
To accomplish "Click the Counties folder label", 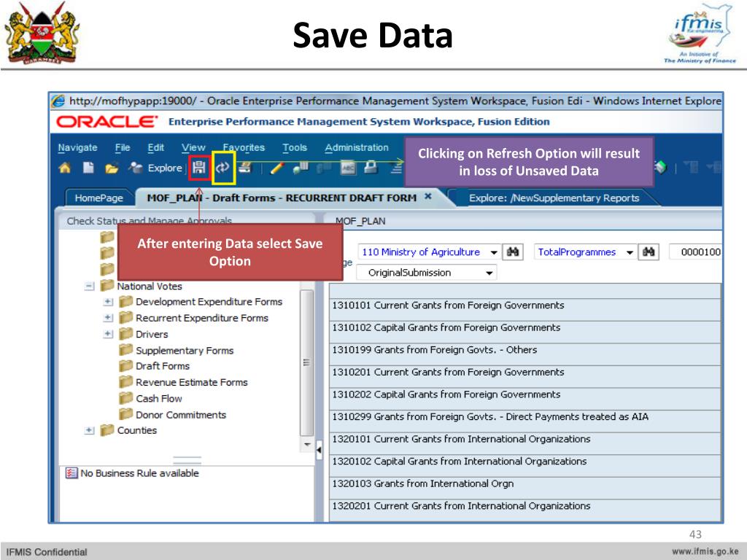I will [x=136, y=430].
